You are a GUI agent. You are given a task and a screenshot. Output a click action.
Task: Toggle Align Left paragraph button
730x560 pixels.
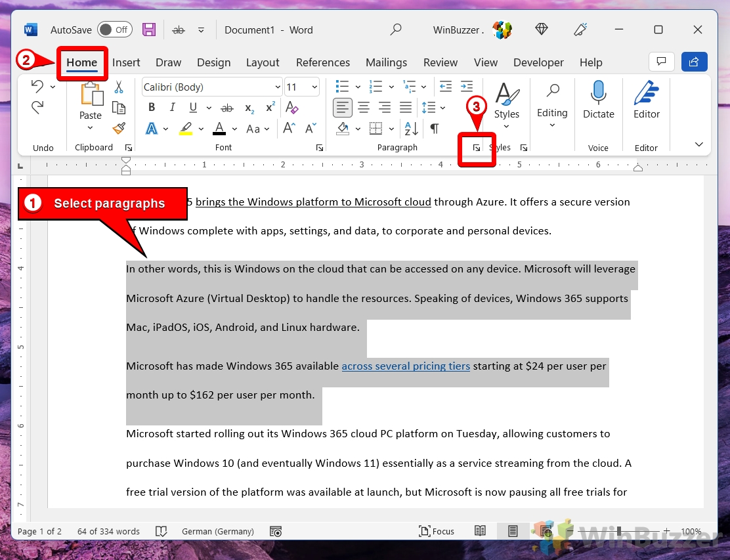click(x=342, y=108)
